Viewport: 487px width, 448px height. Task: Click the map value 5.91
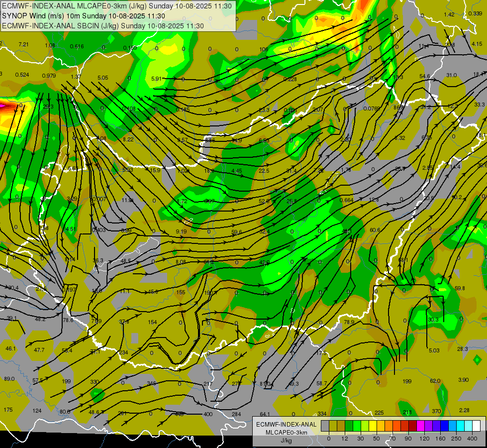point(156,79)
